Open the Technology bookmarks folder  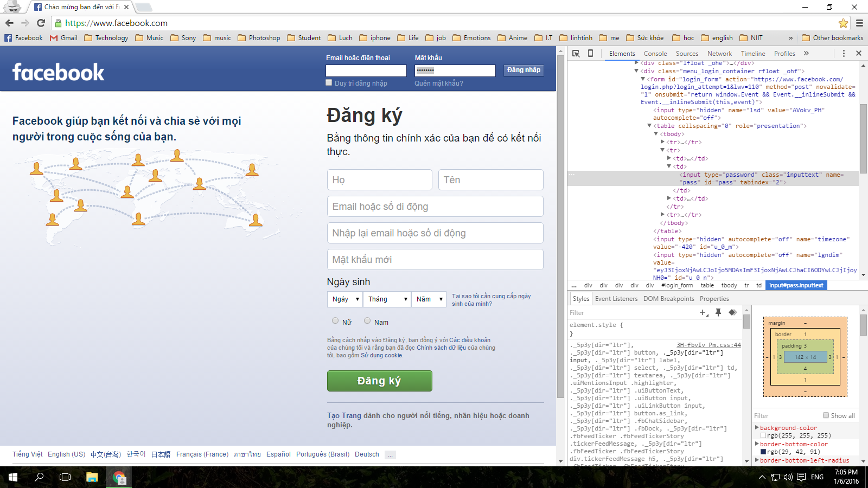pyautogui.click(x=106, y=38)
